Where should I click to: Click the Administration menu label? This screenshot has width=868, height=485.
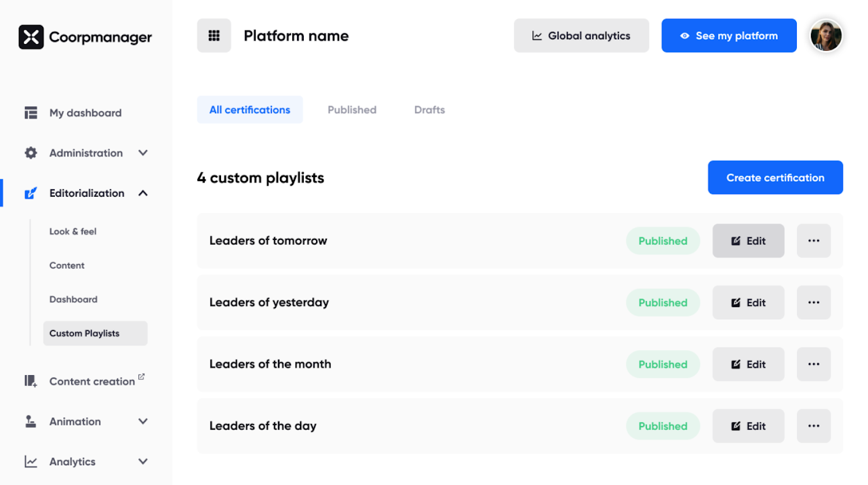point(86,153)
